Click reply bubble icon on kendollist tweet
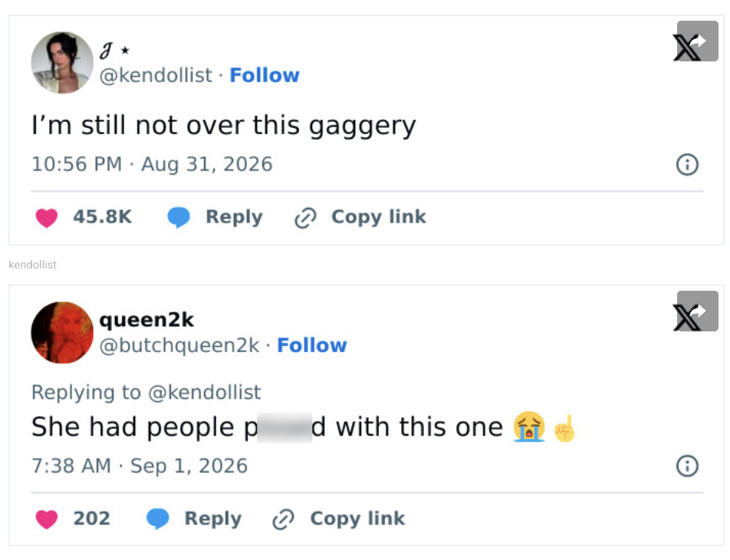The image size is (730, 560). pyautogui.click(x=179, y=217)
